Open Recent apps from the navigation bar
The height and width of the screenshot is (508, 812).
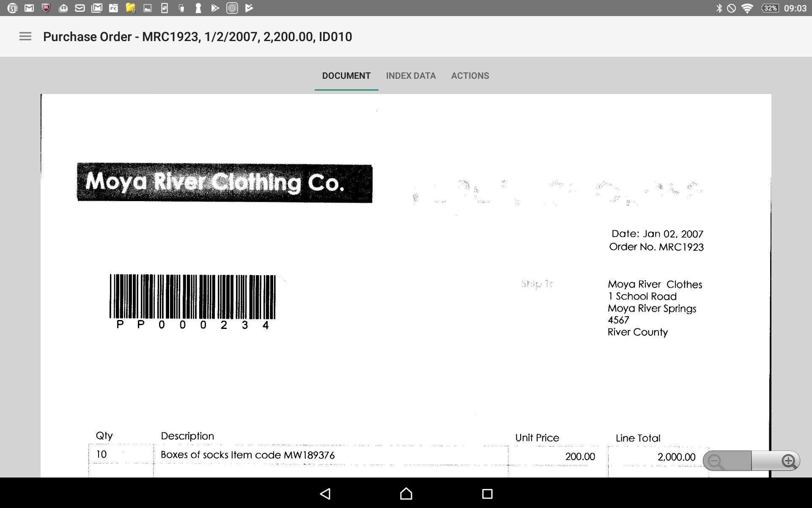click(x=487, y=494)
